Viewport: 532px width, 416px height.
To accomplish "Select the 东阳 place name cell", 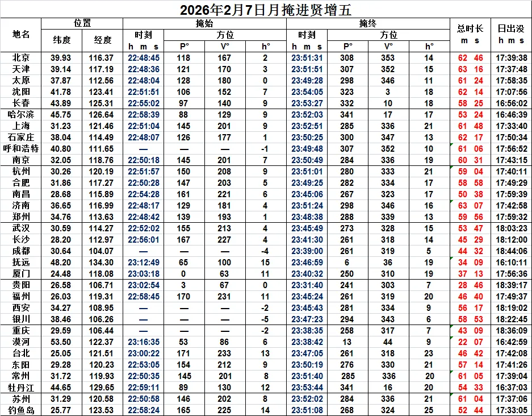I will tap(20, 365).
